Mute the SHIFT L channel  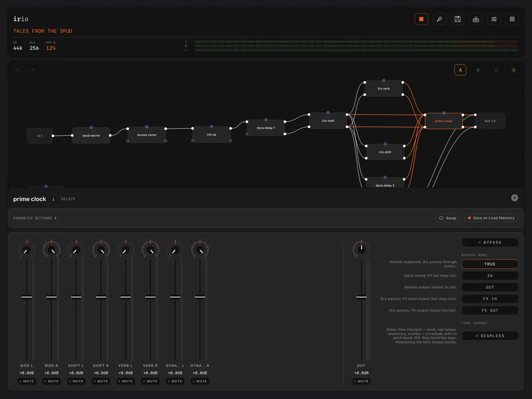click(x=76, y=381)
